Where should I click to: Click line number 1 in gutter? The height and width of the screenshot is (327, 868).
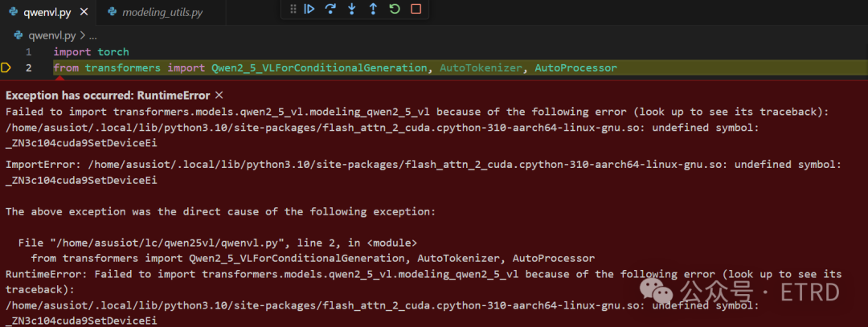pyautogui.click(x=28, y=52)
